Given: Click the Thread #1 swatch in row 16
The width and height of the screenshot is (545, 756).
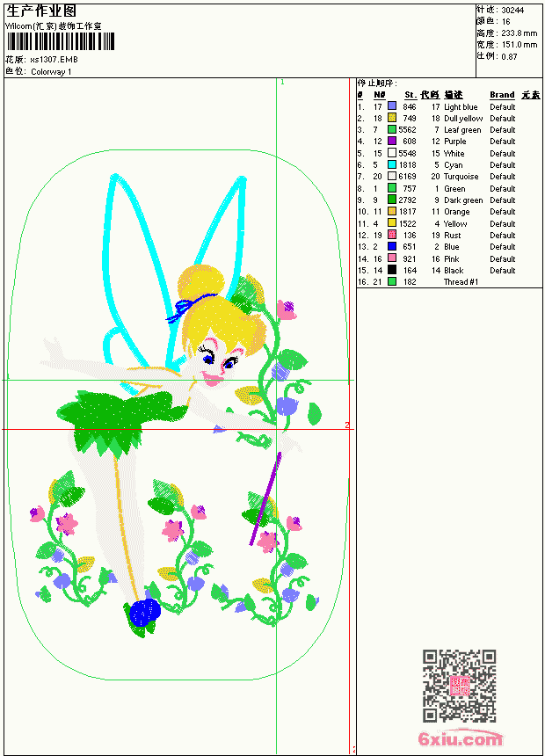Looking at the screenshot, I should pyautogui.click(x=392, y=281).
